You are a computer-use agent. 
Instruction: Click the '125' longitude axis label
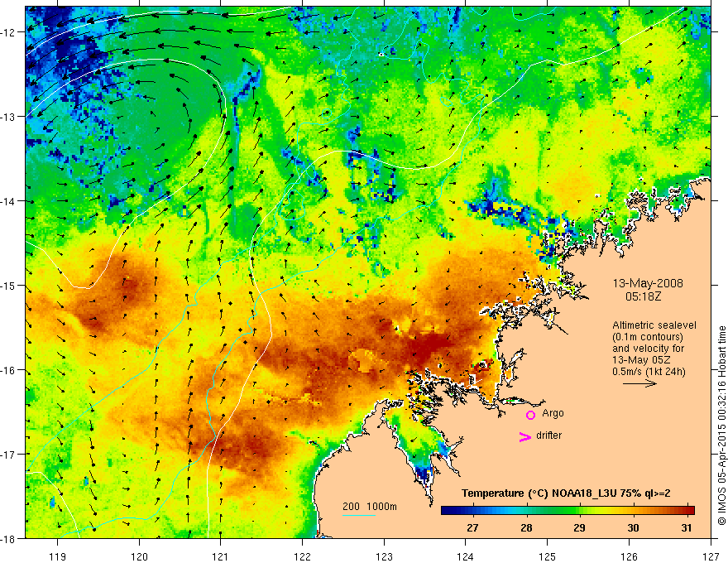point(548,556)
